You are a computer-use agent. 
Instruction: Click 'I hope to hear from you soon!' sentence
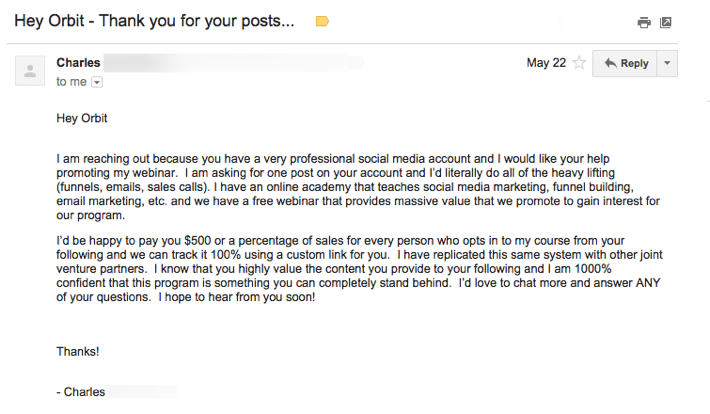[x=236, y=297]
